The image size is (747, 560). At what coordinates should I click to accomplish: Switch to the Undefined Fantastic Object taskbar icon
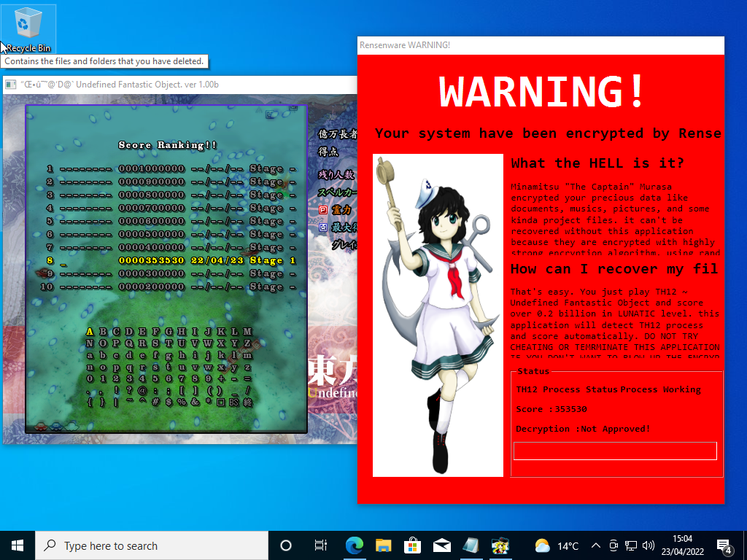(500, 545)
